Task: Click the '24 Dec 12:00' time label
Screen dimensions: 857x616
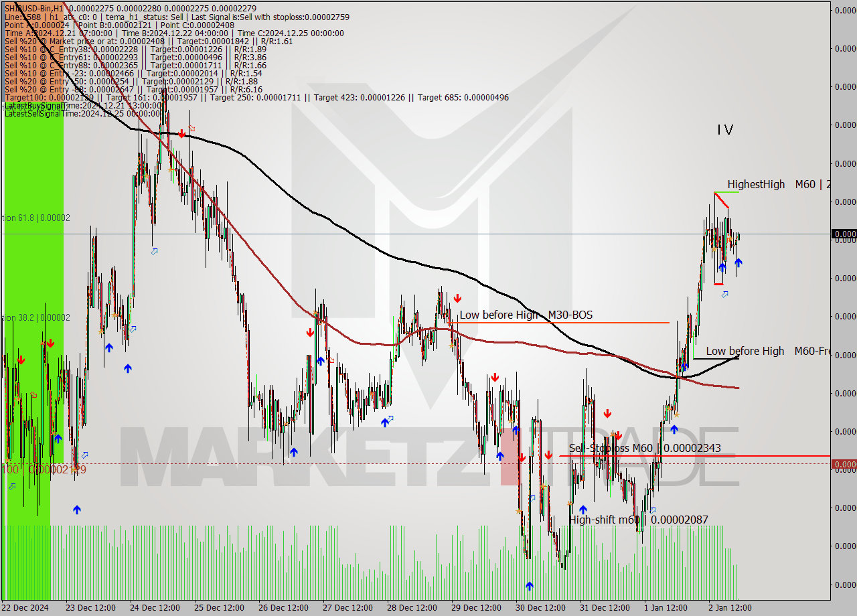Action: 155,608
